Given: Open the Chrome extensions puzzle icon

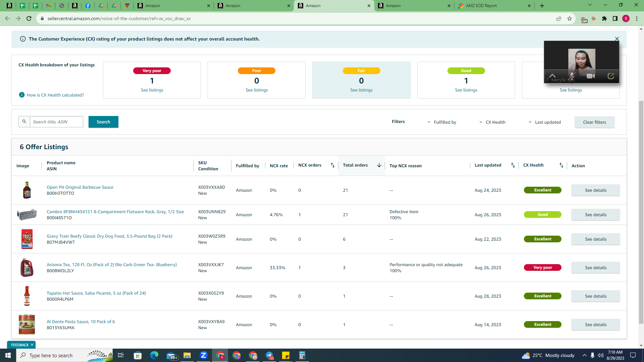Looking at the screenshot, I should tap(604, 18).
